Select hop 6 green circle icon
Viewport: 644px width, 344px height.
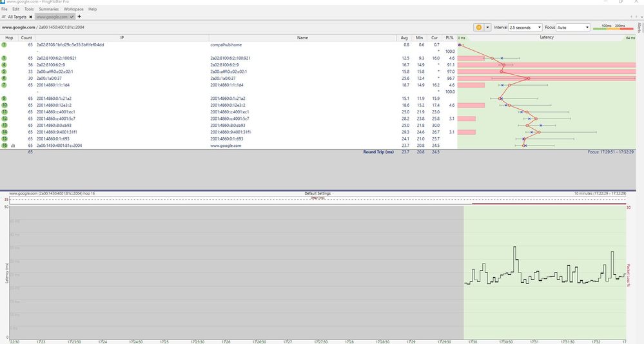pyautogui.click(x=4, y=79)
